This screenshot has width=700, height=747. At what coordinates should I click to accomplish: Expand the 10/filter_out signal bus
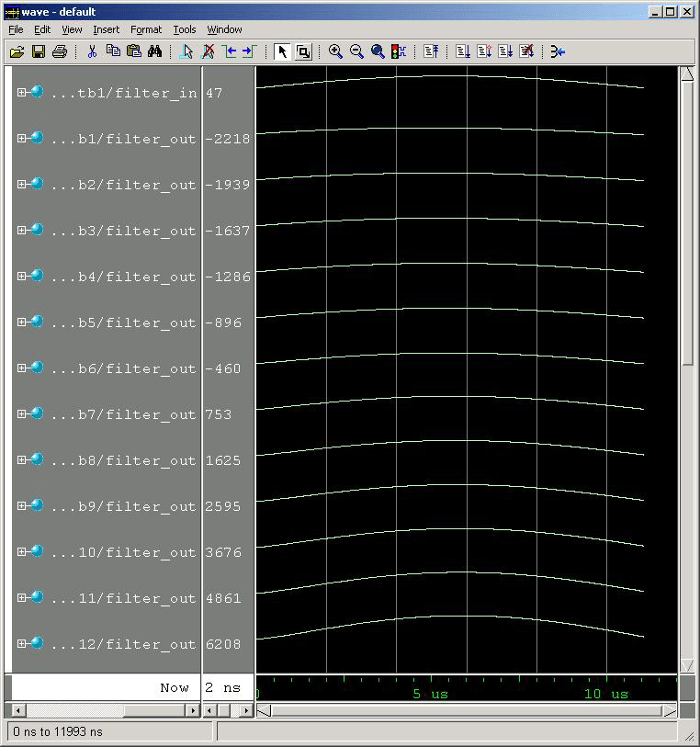point(21,551)
